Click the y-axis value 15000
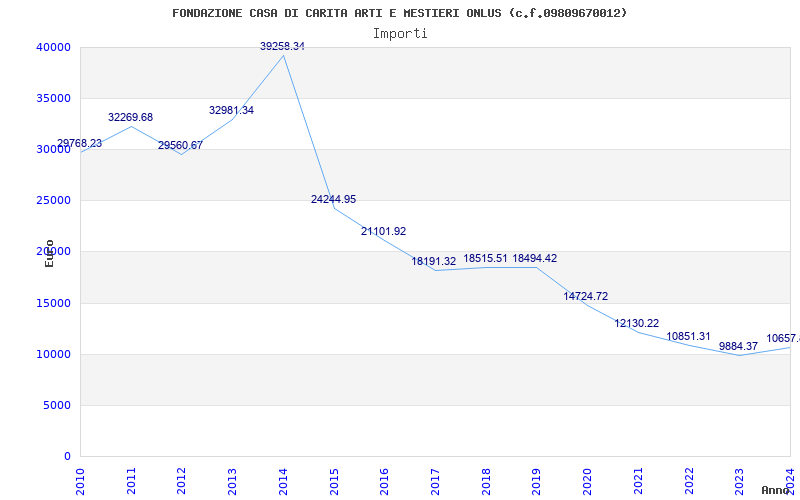The width and height of the screenshot is (800, 500). point(53,304)
